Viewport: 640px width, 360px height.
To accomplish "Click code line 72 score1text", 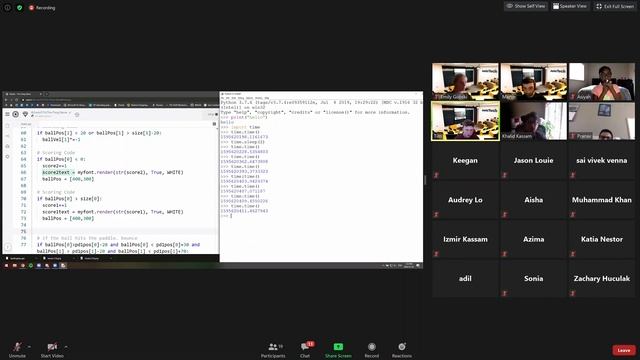I will tap(113, 212).
